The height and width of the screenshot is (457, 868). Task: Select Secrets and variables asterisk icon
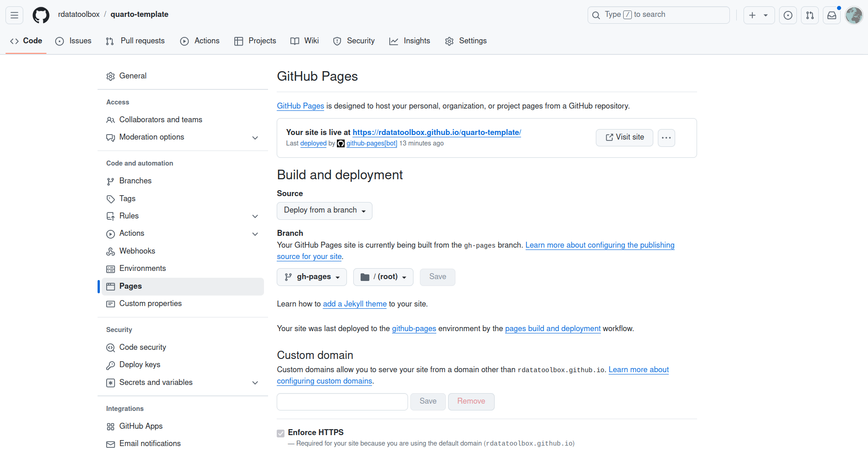(110, 383)
